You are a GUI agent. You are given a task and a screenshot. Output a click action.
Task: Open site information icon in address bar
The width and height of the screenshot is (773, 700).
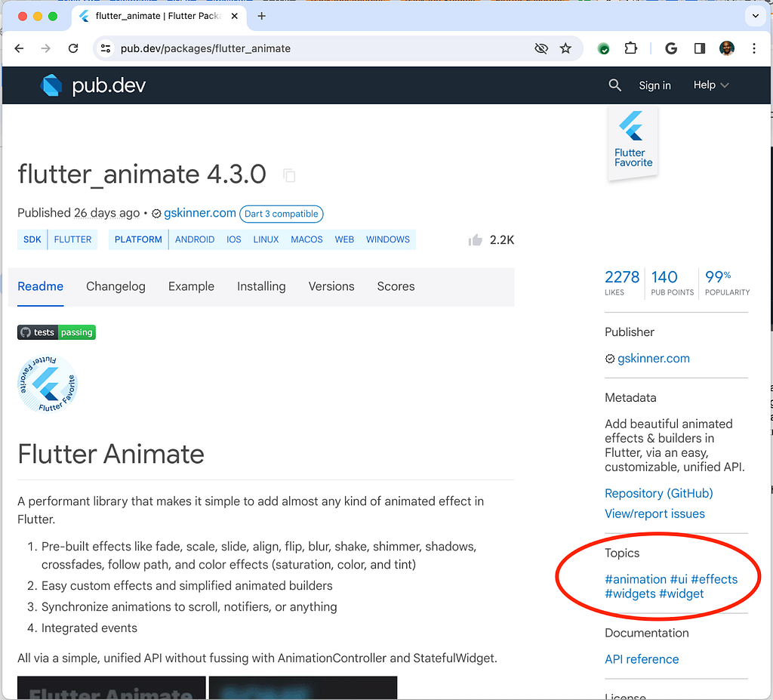(x=106, y=48)
